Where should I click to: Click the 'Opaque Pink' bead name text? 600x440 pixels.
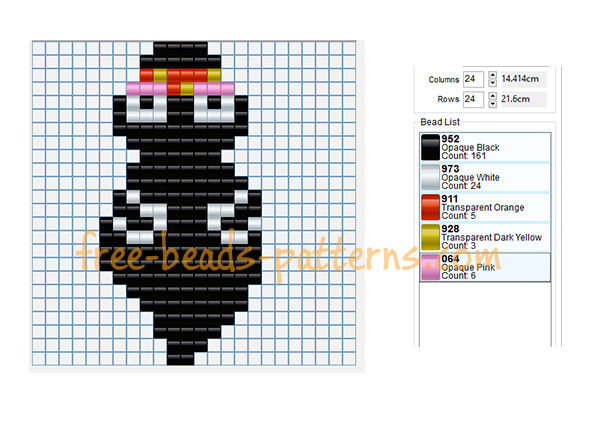pos(468,267)
